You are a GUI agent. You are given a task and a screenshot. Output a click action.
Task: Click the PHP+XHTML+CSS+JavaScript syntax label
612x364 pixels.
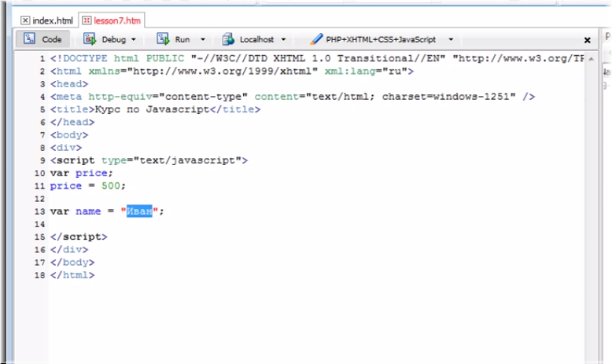click(381, 40)
